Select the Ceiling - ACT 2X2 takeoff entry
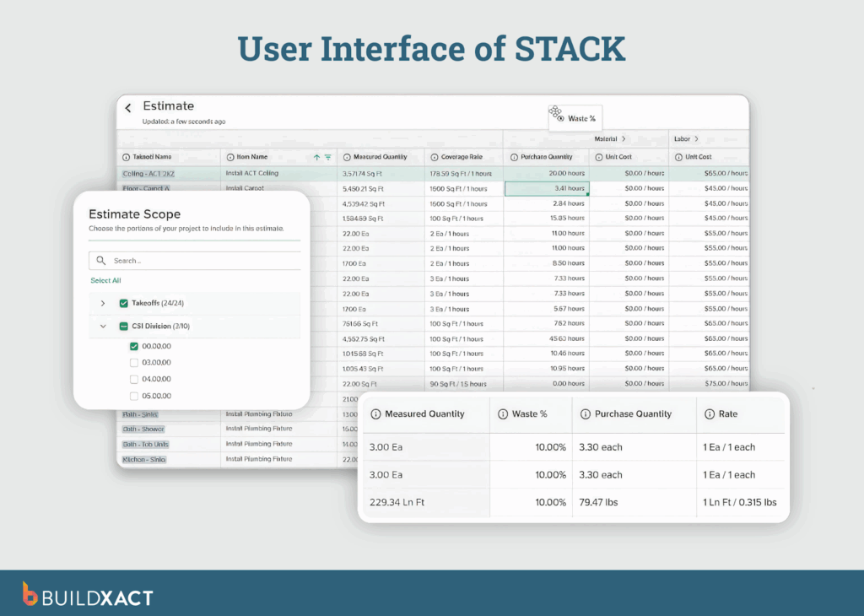Screen dimensions: 864x616 pyautogui.click(x=149, y=172)
